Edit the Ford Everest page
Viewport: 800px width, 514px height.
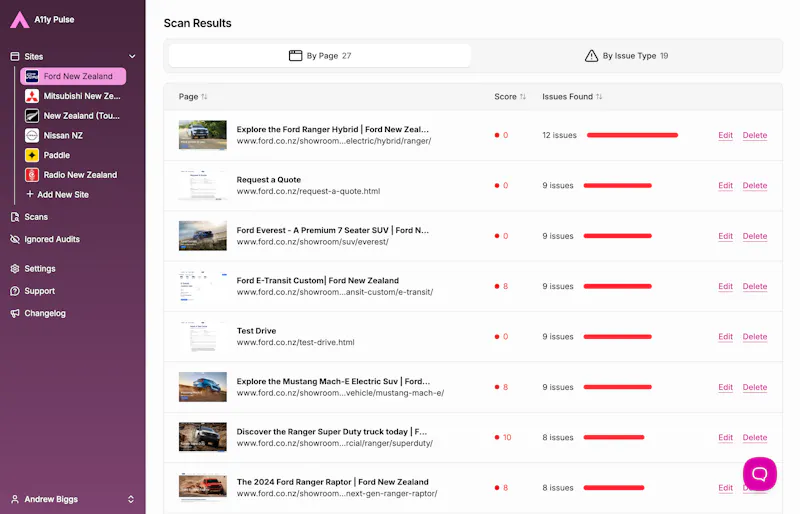coord(725,236)
